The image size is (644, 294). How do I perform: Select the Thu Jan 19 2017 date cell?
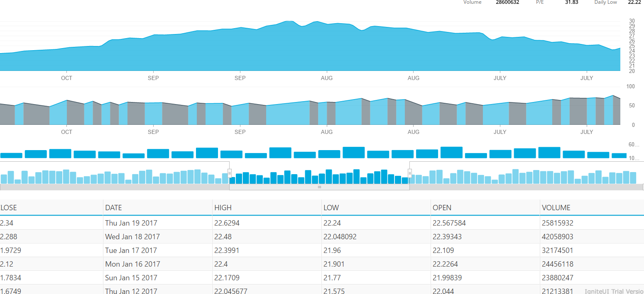tap(131, 223)
